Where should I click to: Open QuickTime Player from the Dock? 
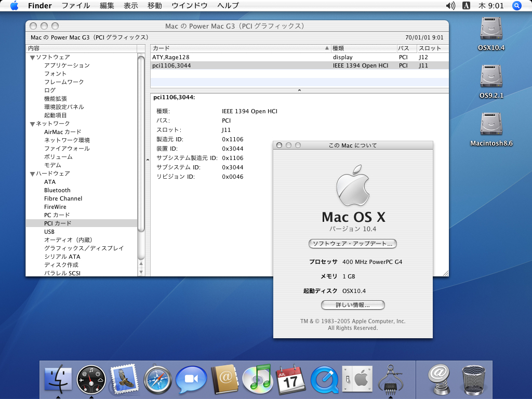pos(324,380)
